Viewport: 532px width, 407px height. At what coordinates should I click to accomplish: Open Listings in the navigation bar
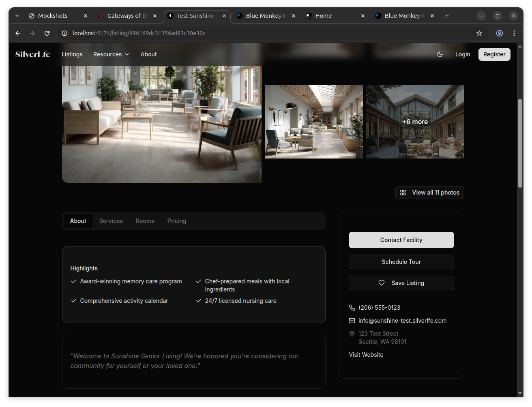click(x=72, y=54)
